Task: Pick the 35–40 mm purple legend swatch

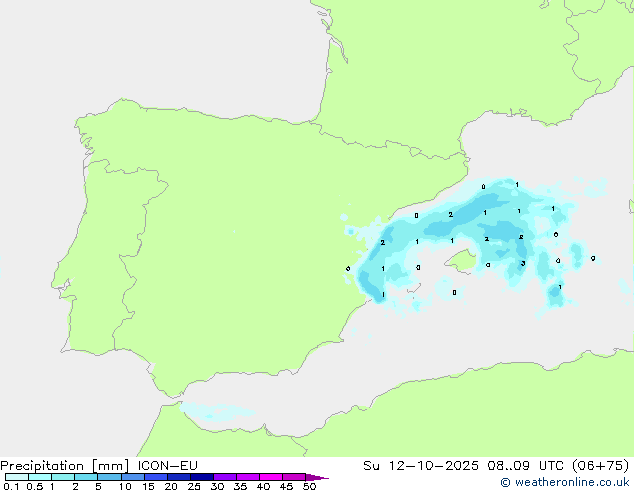Action: click(247, 477)
